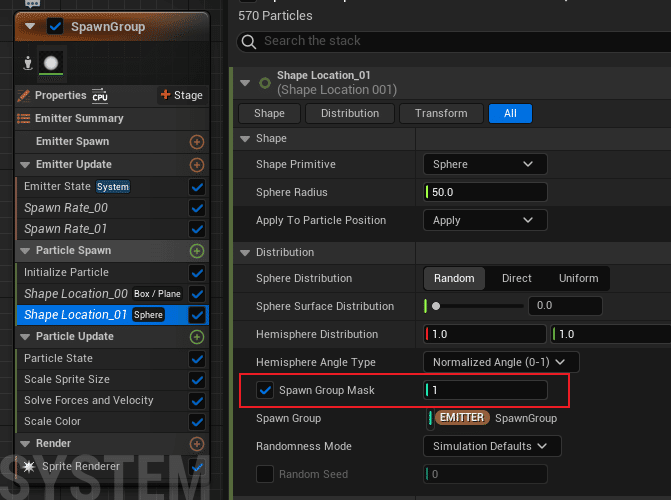Select the Emitter Summary row
Viewport: 671px width, 500px height.
112,119
